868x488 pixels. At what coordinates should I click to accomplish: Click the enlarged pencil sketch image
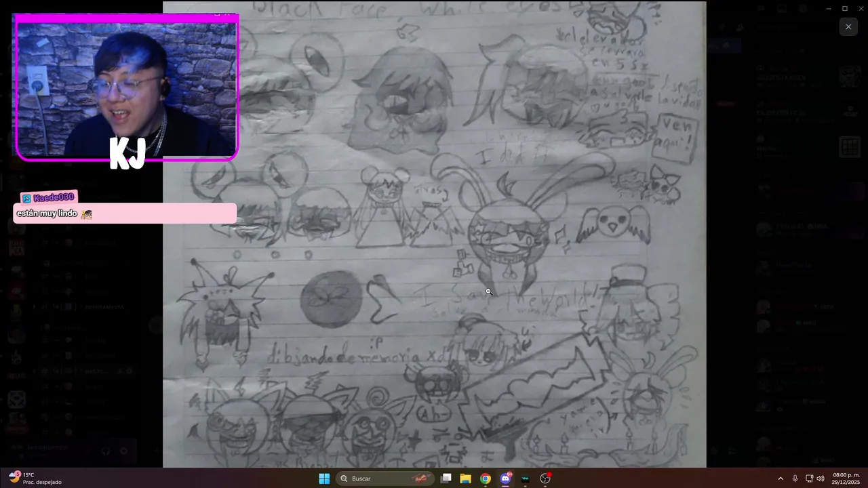(434, 234)
